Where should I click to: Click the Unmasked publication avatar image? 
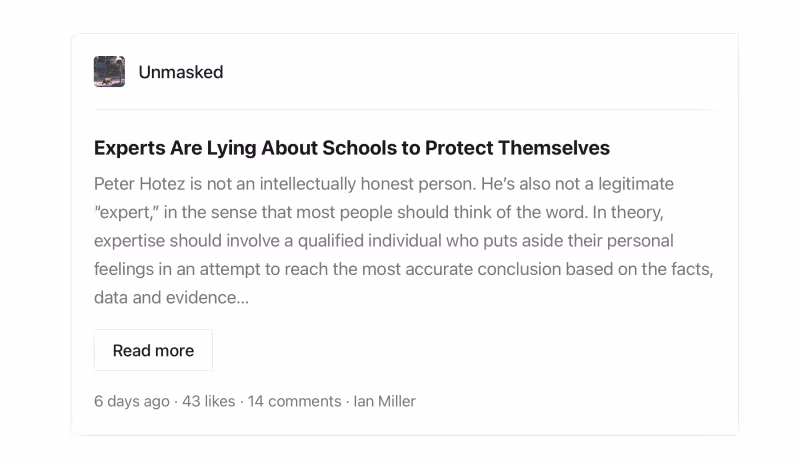tap(109, 72)
